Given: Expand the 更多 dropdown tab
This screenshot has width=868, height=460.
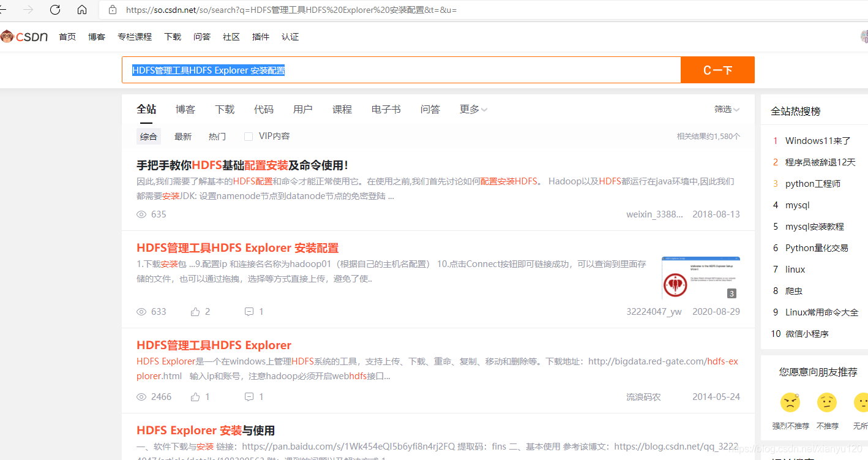Looking at the screenshot, I should (x=473, y=109).
